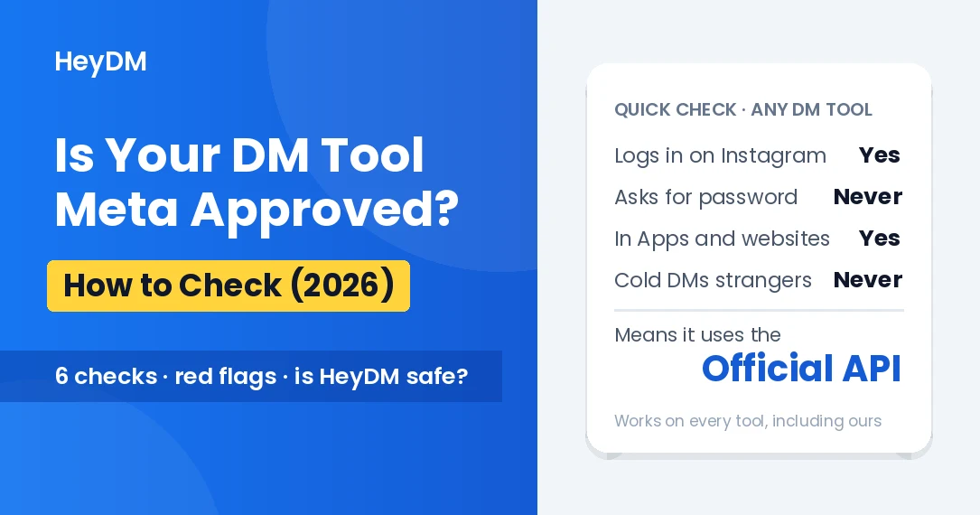Click "Works on every tool, including ours" footnote
980x515 pixels.
click(748, 421)
